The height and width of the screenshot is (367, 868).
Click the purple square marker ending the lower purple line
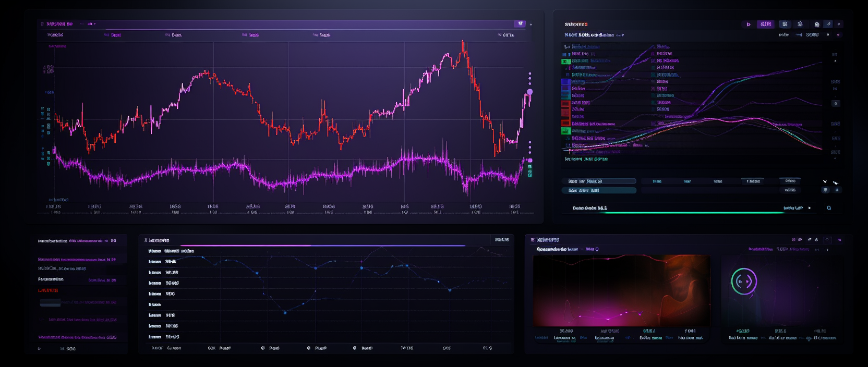point(530,161)
